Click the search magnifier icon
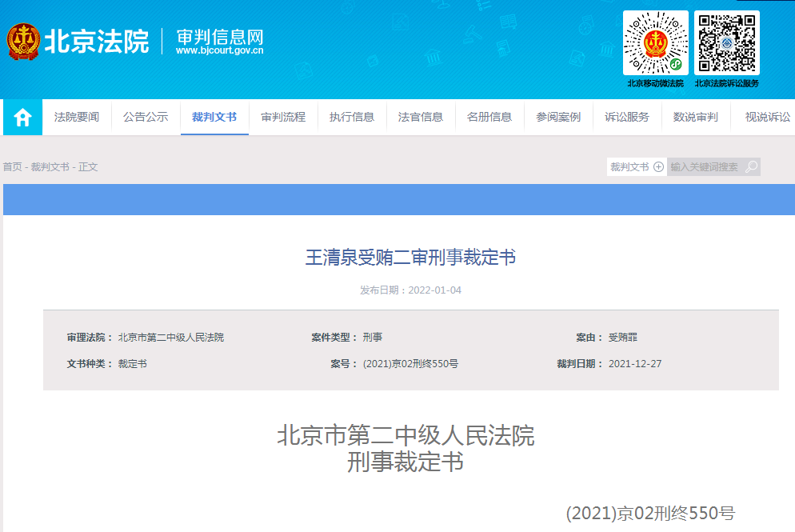 coord(751,167)
